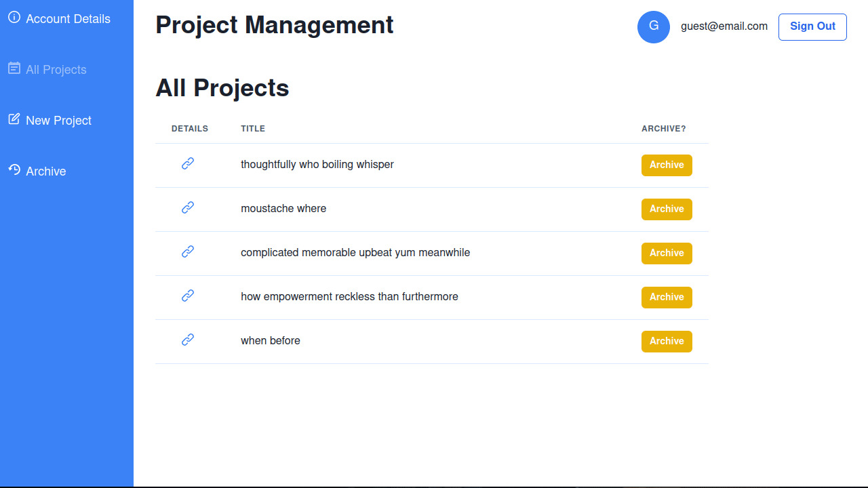Archive the moustache where project
The height and width of the screenshot is (488, 868).
point(667,209)
